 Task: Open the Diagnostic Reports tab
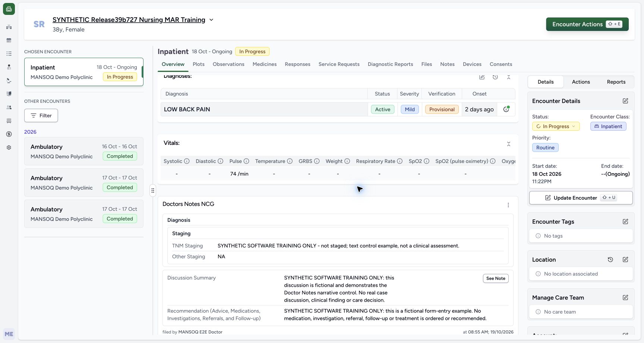click(x=390, y=64)
